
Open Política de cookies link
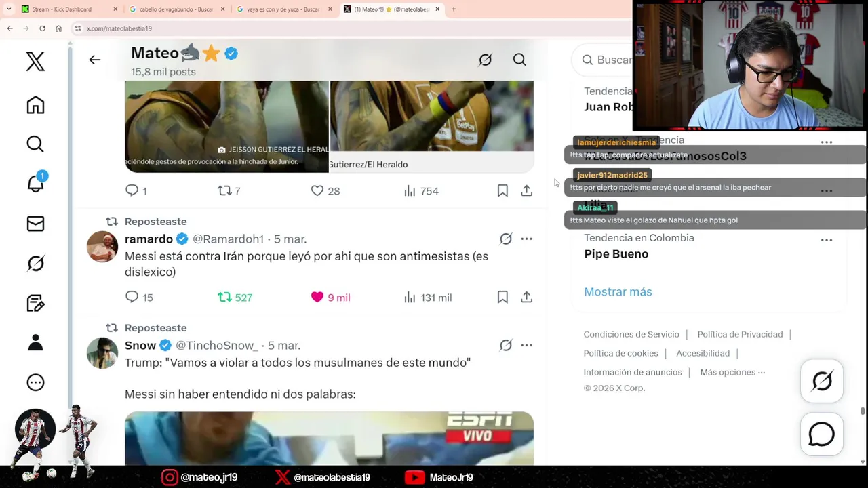[x=620, y=353]
